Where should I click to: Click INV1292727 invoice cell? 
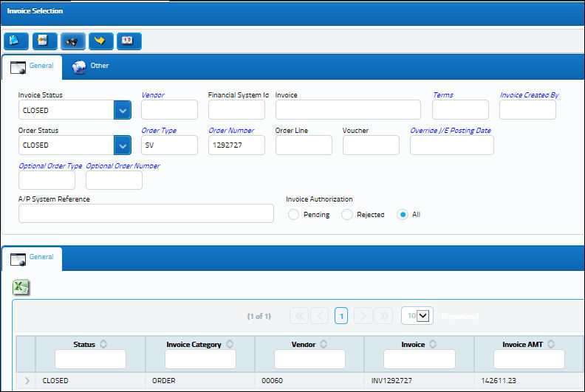point(391,380)
